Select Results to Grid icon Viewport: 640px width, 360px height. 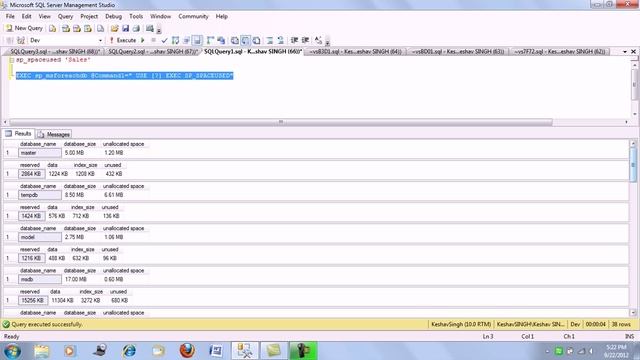(x=245, y=40)
